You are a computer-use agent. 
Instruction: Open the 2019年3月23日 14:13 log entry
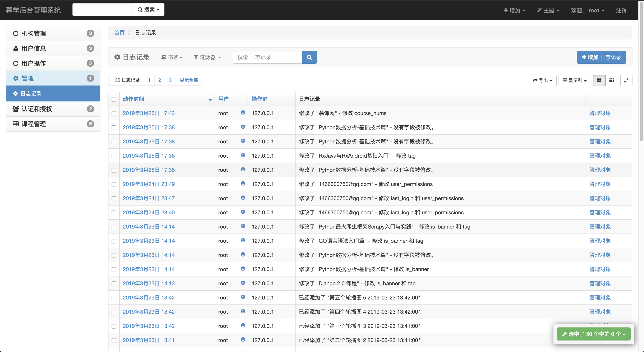(x=149, y=283)
